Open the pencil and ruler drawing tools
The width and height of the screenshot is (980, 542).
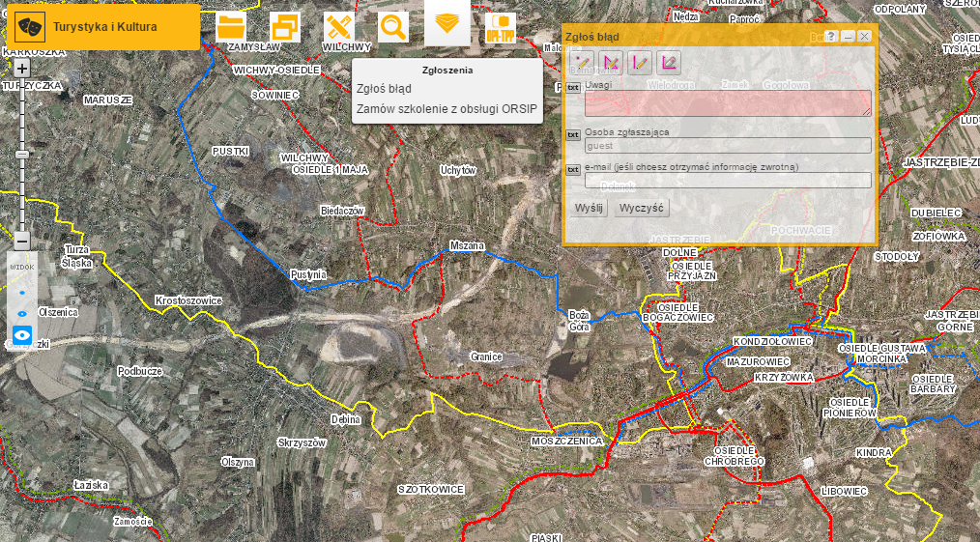tap(339, 27)
